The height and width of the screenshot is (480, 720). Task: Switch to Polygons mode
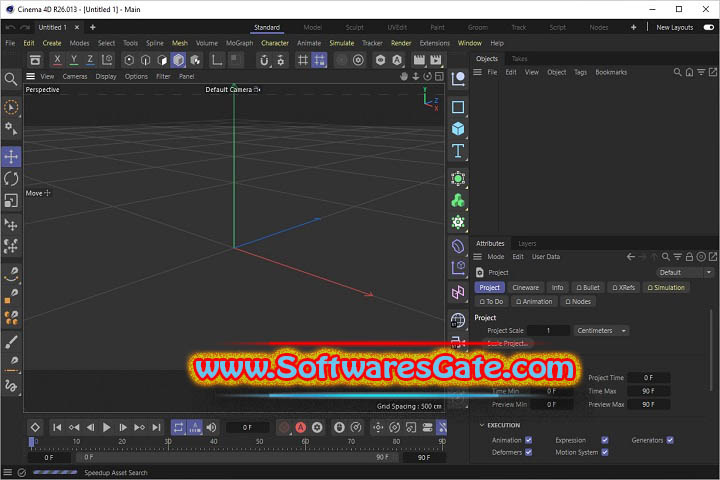point(162,60)
